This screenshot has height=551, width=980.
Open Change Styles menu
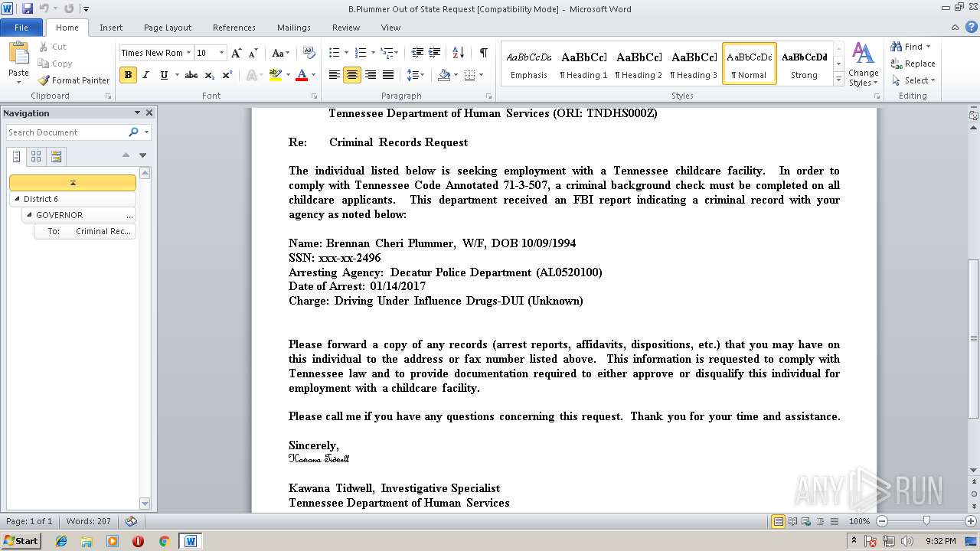[x=863, y=65]
